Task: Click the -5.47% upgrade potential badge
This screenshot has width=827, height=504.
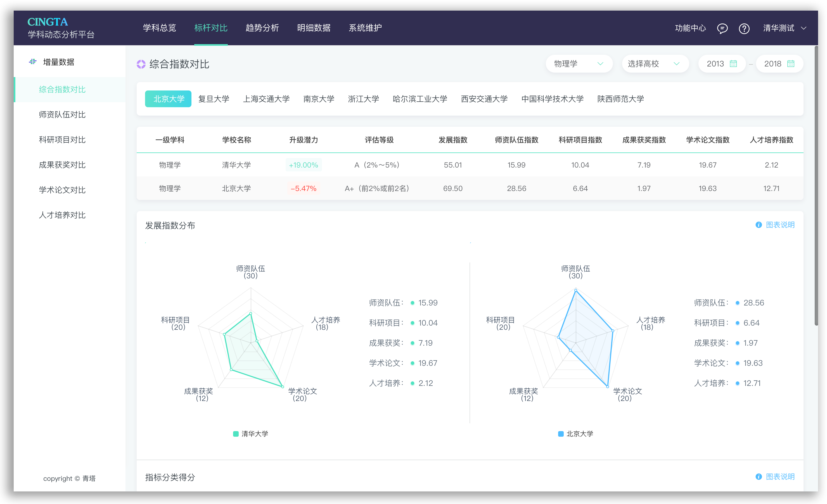Action: point(304,188)
